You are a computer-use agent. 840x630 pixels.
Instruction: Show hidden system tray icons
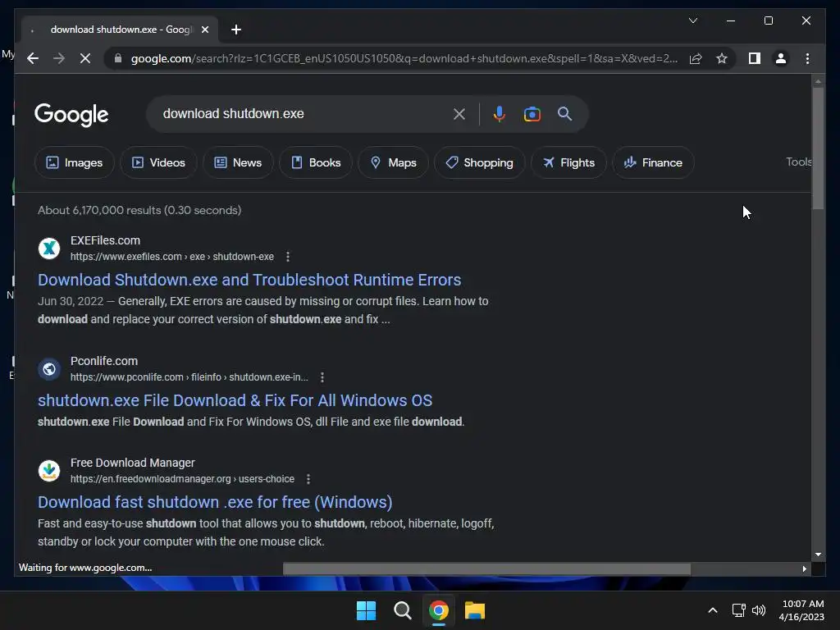713,610
